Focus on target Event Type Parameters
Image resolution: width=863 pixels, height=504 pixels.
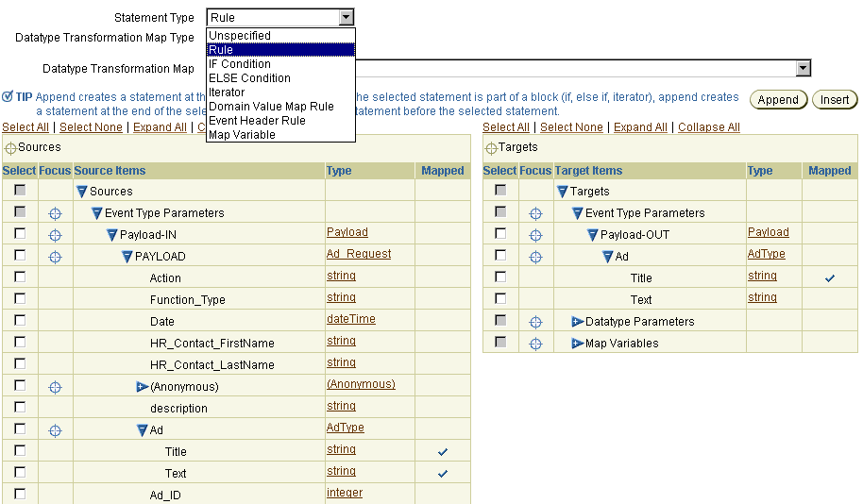pos(535,213)
